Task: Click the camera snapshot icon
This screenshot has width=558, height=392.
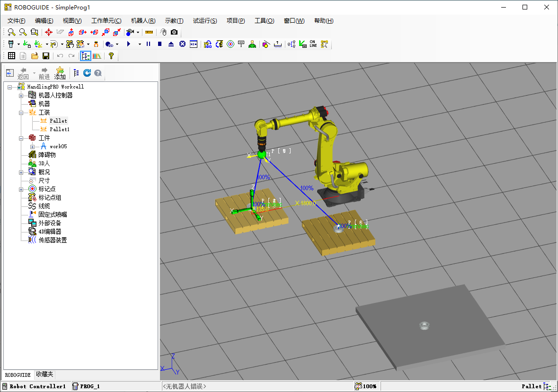Action: point(174,32)
